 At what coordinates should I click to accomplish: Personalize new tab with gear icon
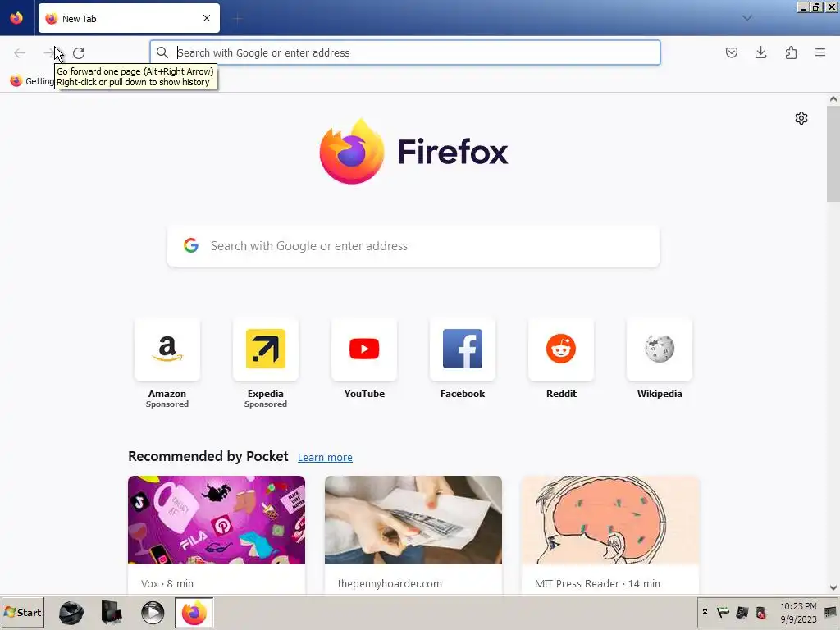[801, 118]
